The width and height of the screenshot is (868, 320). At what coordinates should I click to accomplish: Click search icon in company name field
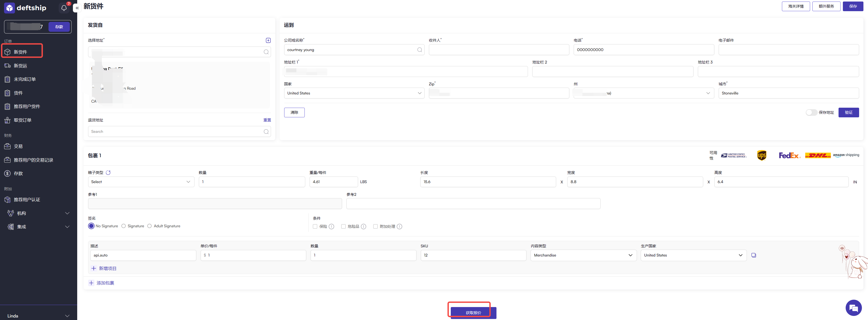tap(420, 50)
